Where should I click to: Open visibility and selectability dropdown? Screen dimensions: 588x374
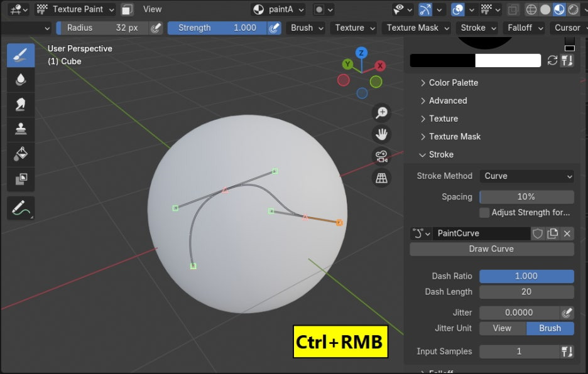tap(403, 9)
